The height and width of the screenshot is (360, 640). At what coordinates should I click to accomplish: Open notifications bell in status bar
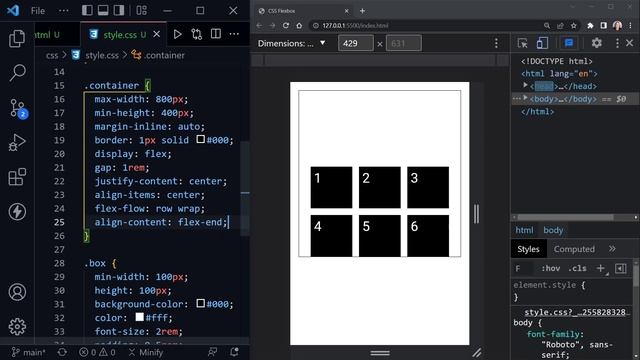[234, 352]
